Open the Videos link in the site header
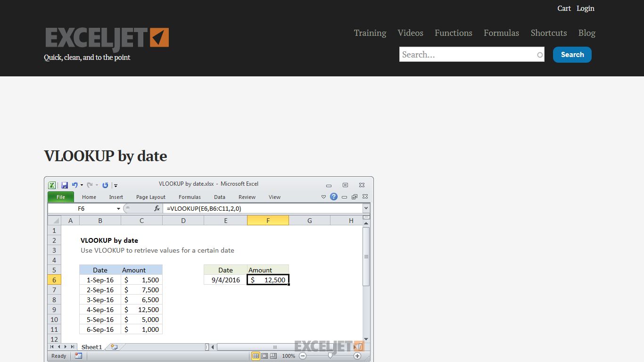Screen dimensions: 644x362 coord(410,33)
